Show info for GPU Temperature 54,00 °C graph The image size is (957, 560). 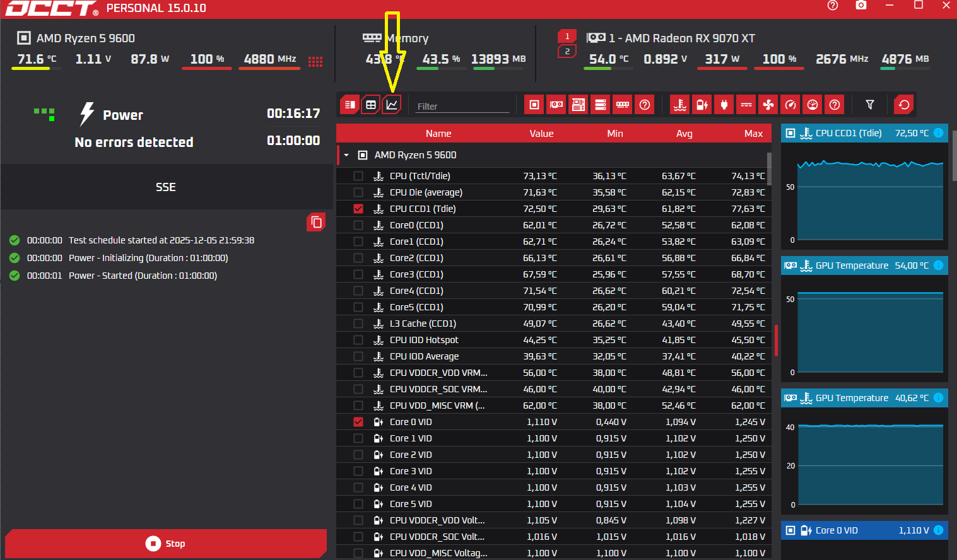pos(938,265)
